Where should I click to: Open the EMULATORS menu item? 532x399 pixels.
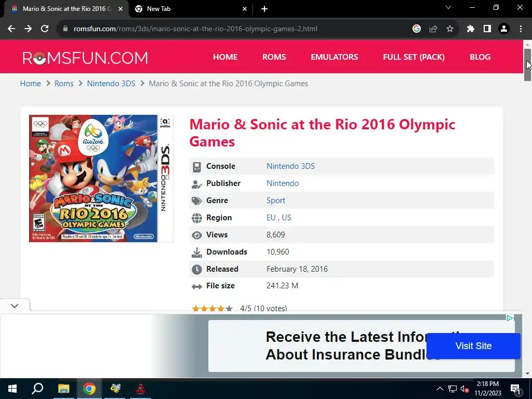tap(335, 57)
